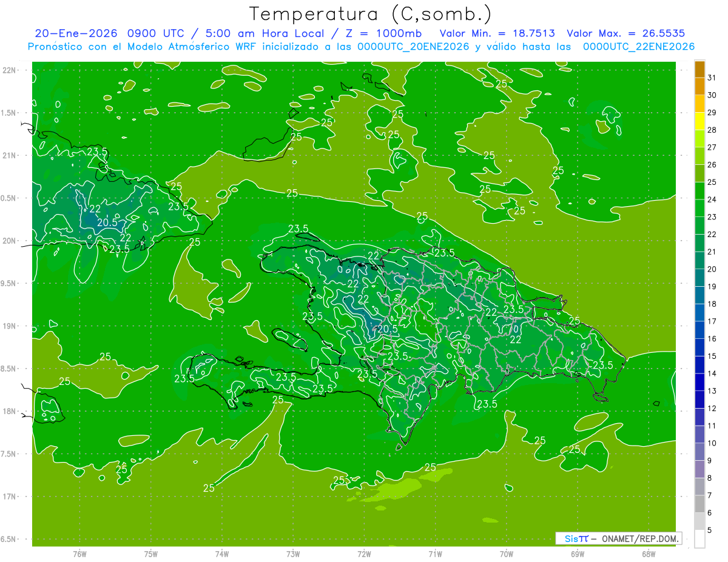
Task: Select the olive legend swatch between 25 and 26
Action: [x=700, y=173]
